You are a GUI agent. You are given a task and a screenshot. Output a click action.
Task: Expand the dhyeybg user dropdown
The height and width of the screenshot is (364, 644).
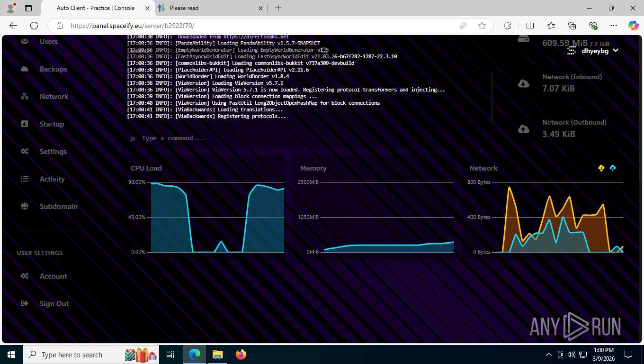[593, 51]
